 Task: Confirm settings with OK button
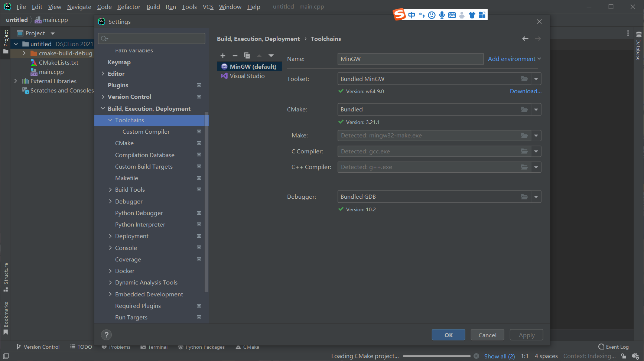point(448,335)
